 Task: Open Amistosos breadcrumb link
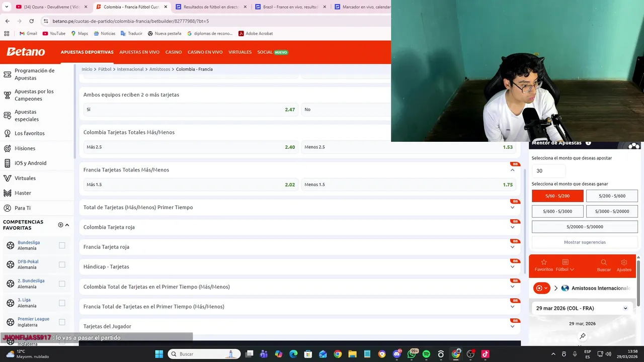159,69
